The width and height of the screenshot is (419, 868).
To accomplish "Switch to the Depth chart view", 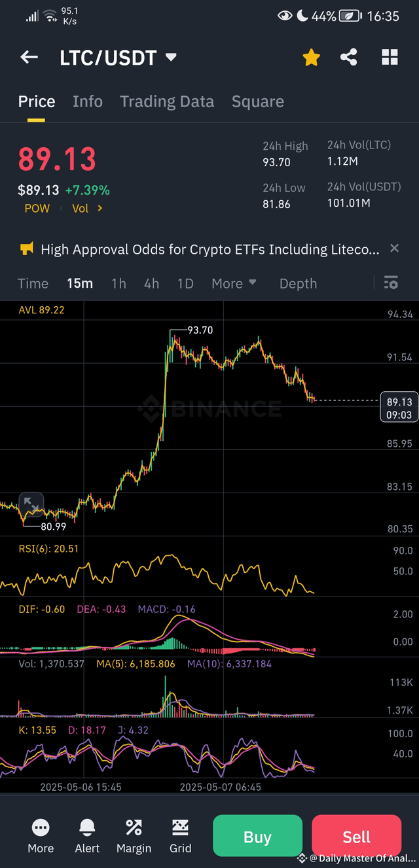I will 298,283.
